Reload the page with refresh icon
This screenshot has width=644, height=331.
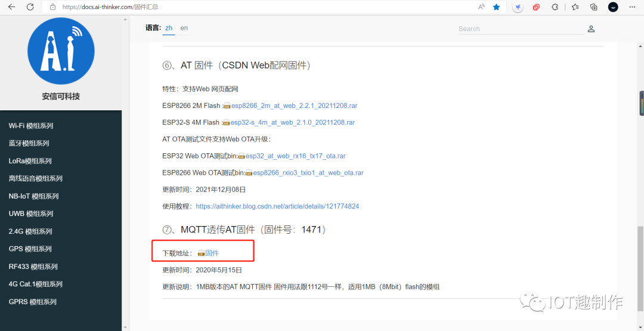coord(30,7)
